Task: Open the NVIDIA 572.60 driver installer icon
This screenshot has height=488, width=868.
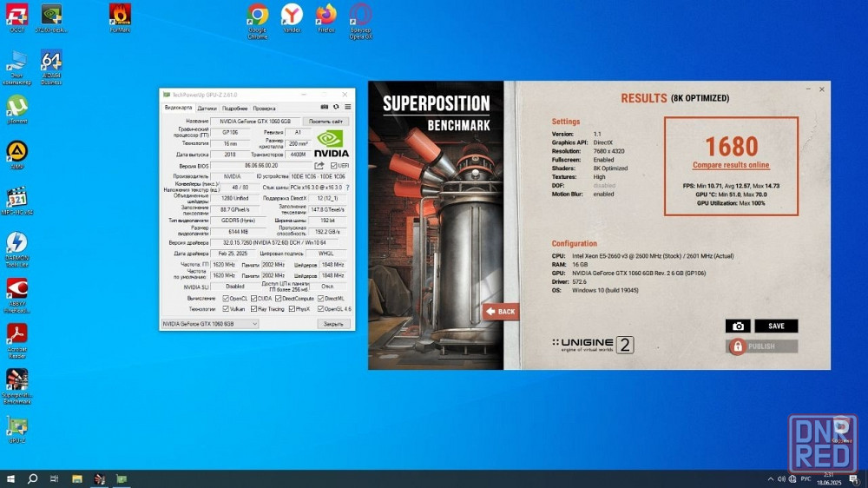Action: [x=51, y=18]
